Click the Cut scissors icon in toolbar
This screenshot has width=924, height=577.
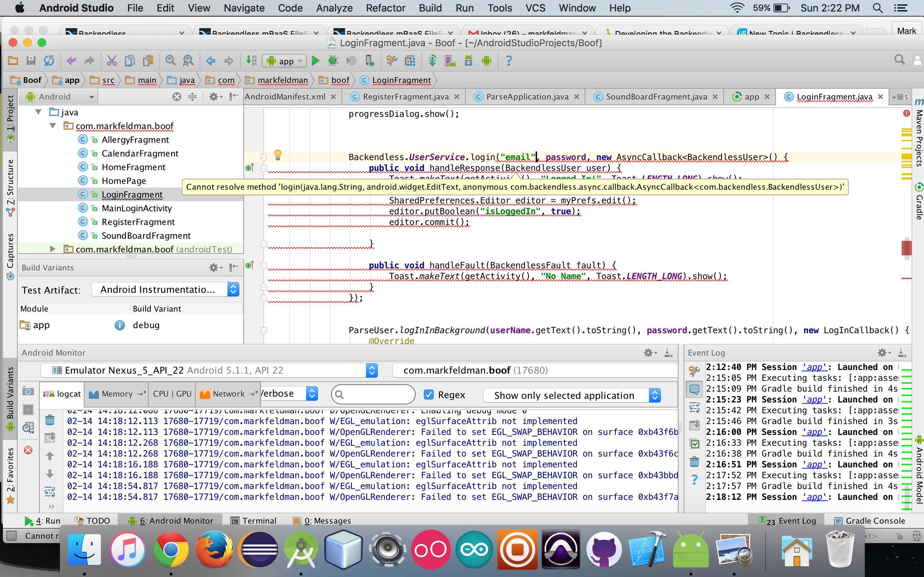point(112,61)
